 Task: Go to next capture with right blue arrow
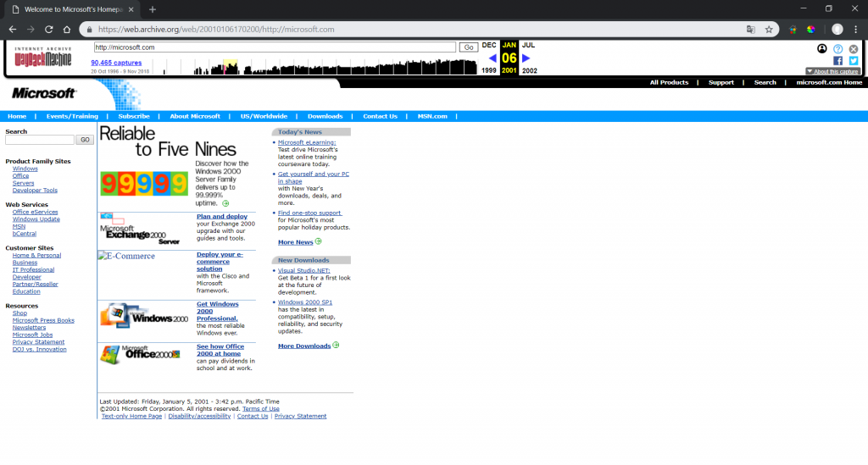point(526,58)
